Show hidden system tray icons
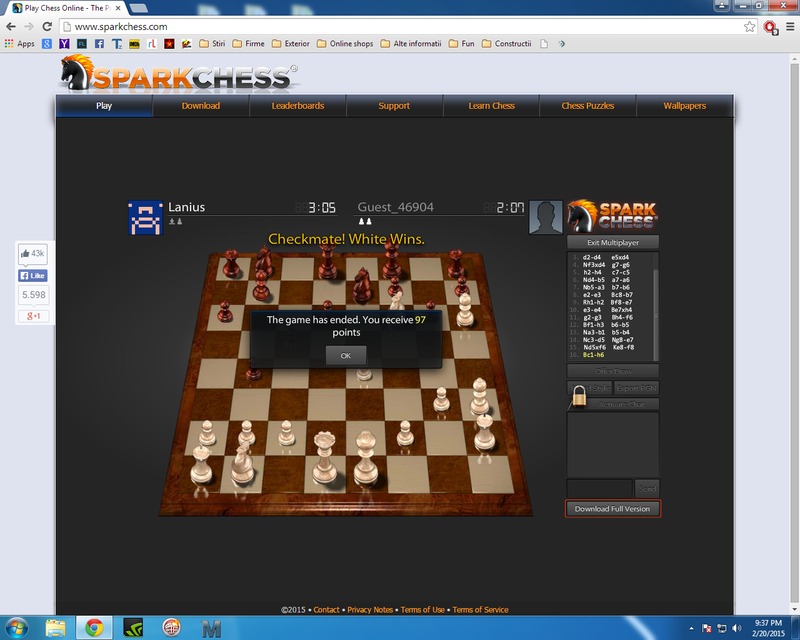Viewport: 800px width, 640px height. point(691,628)
